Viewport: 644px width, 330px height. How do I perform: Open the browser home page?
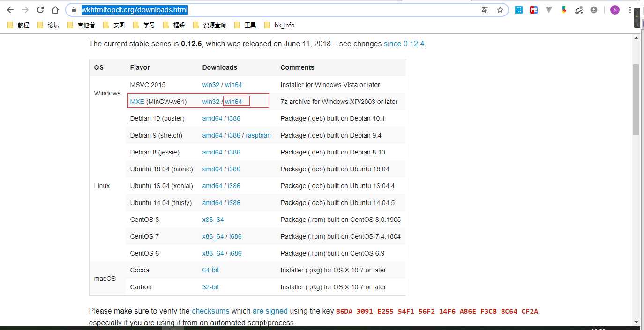coord(55,10)
